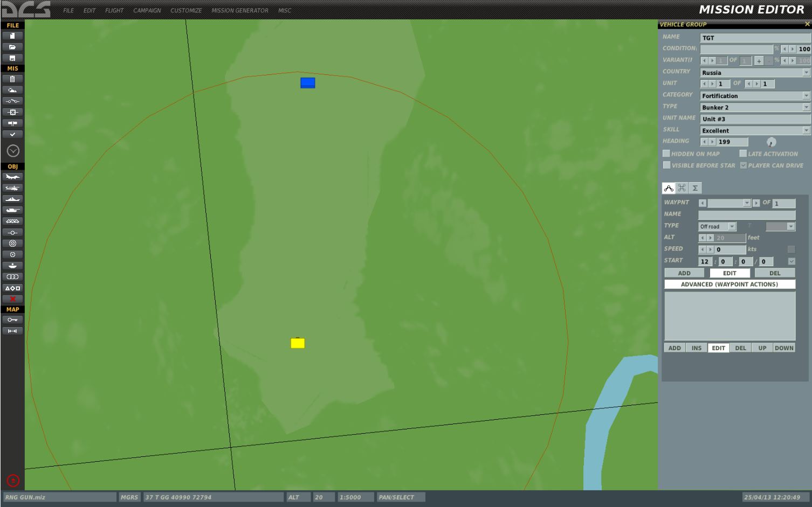The width and height of the screenshot is (812, 507).
Task: Decrease the condition percentage with left arrow
Action: (x=785, y=49)
